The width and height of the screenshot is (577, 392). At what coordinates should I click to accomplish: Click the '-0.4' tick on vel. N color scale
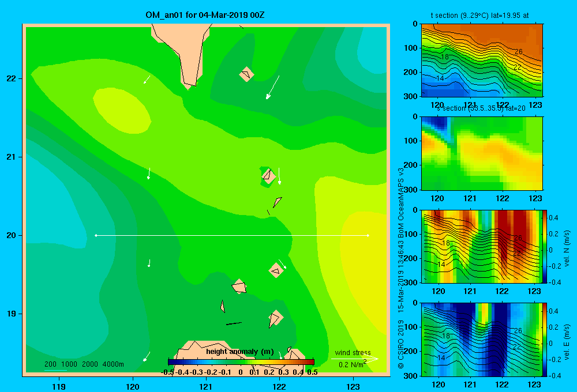tap(554, 282)
